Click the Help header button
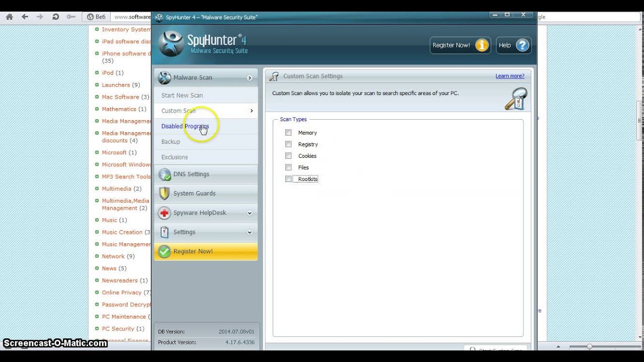Image resolution: width=644 pixels, height=362 pixels. (x=514, y=45)
